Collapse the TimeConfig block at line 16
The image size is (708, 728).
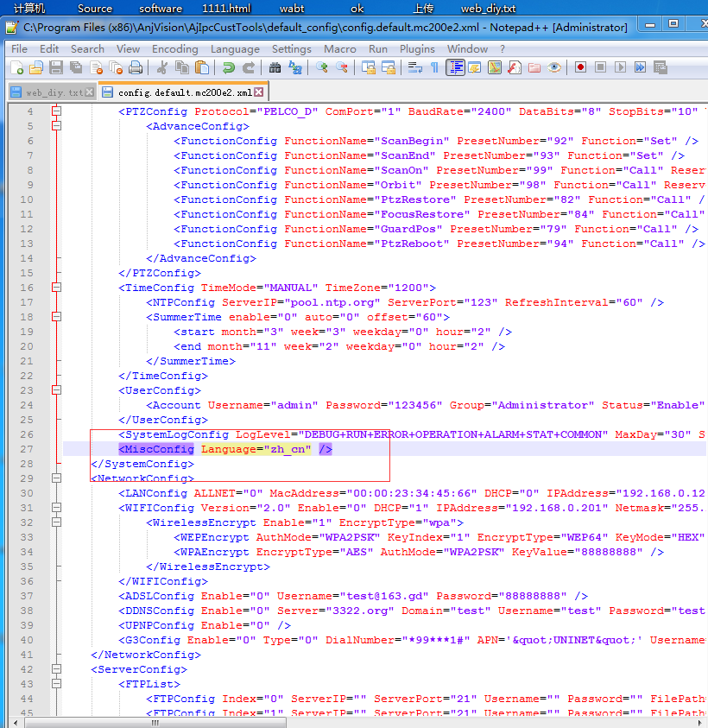57,288
